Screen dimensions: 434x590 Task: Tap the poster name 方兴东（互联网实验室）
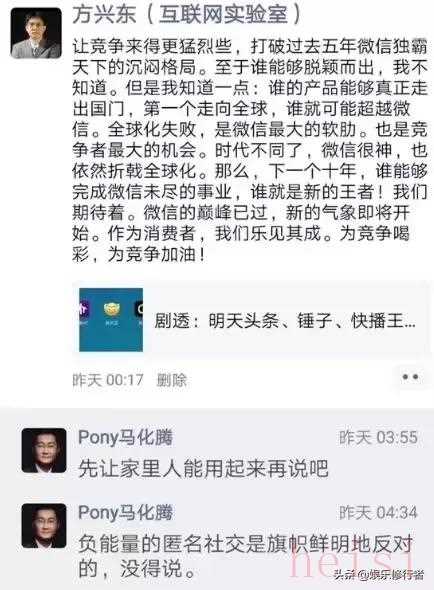pos(187,15)
